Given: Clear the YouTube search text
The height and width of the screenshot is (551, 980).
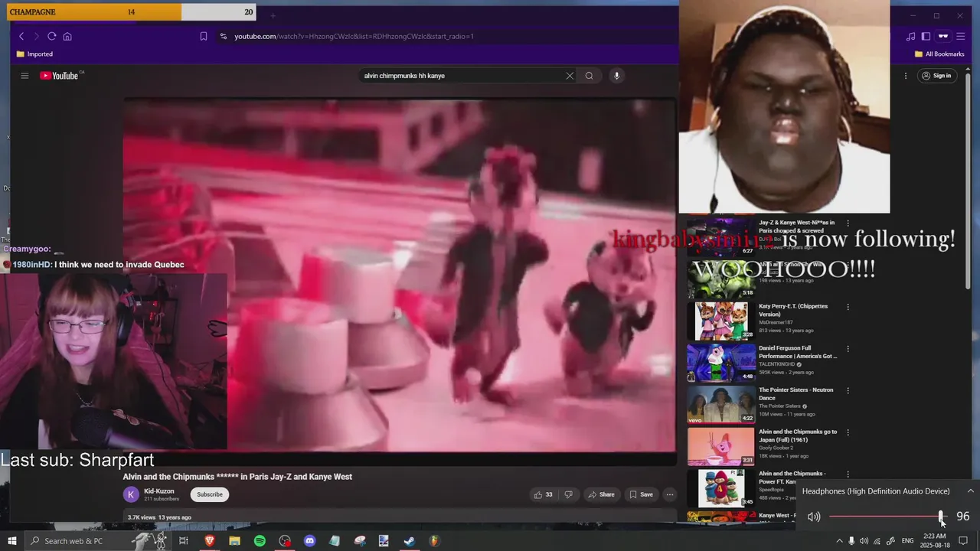Looking at the screenshot, I should 570,76.
